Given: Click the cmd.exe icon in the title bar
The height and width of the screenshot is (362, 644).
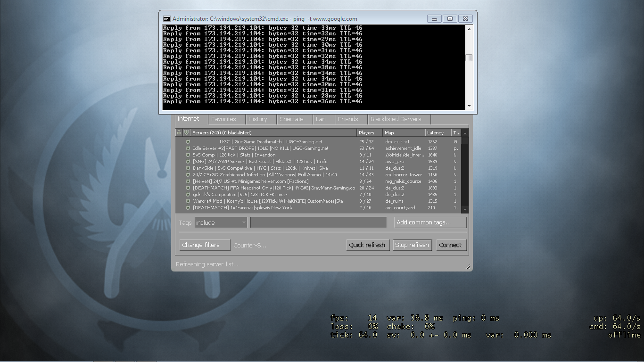Looking at the screenshot, I should pos(166,18).
